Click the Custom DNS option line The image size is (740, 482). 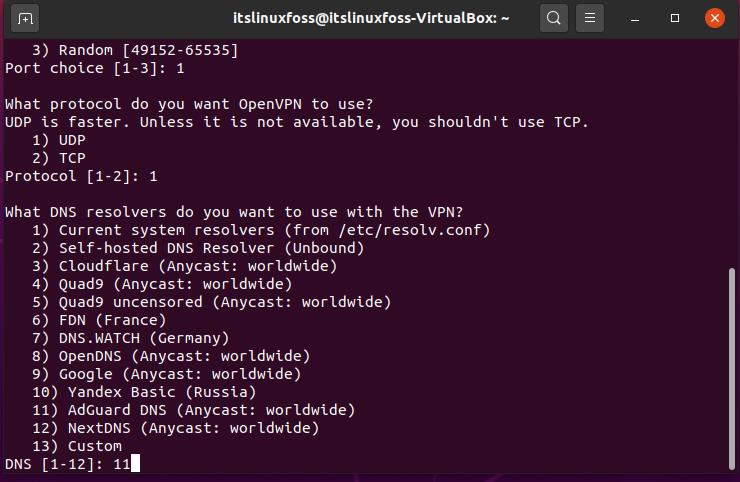point(77,446)
